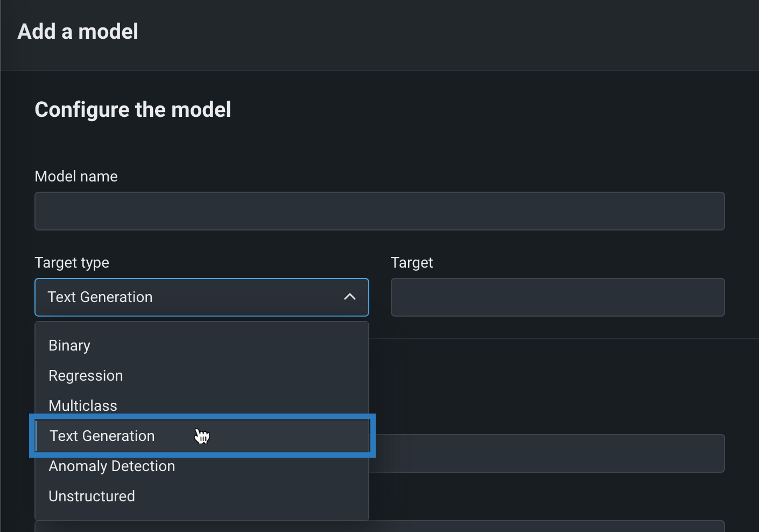This screenshot has height=532, width=759.
Task: Choose Anomaly Detection target type
Action: (112, 466)
